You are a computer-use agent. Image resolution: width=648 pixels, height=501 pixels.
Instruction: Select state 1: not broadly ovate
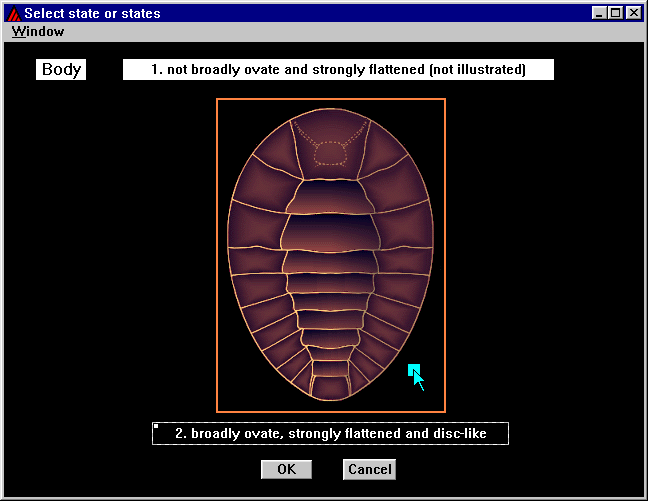pos(338,70)
